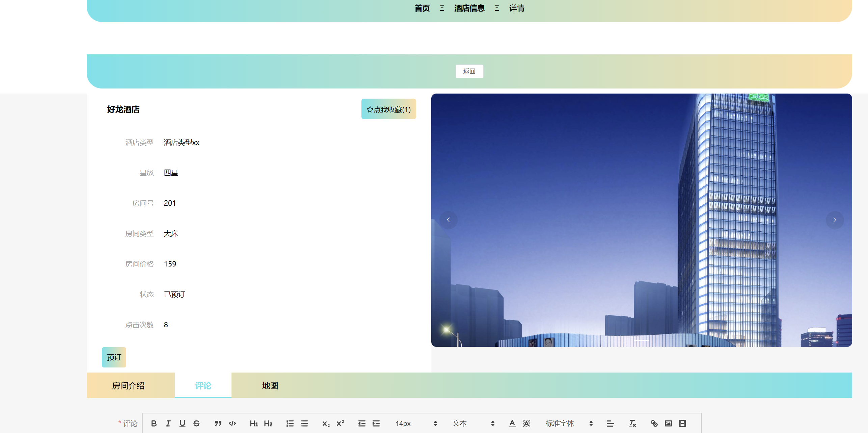Screen dimensions: 868x433
Task: Expand the 文本 header style dropdown
Action: [473, 423]
